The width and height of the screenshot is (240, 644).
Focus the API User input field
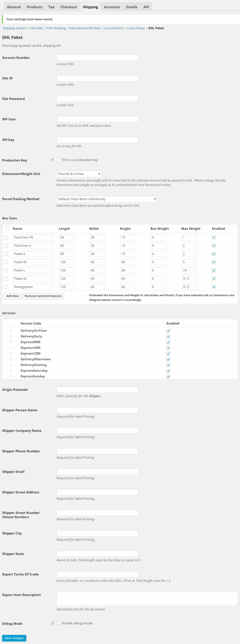click(97, 119)
